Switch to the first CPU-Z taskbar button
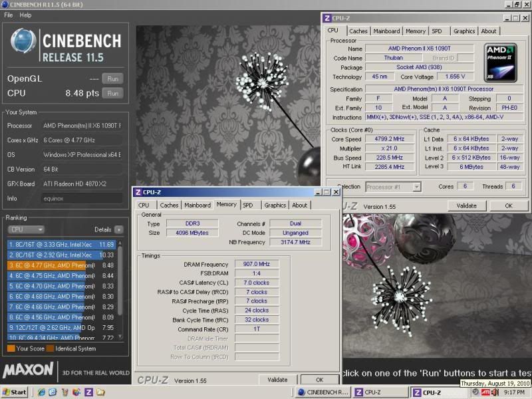532x399 pixels. 380,392
